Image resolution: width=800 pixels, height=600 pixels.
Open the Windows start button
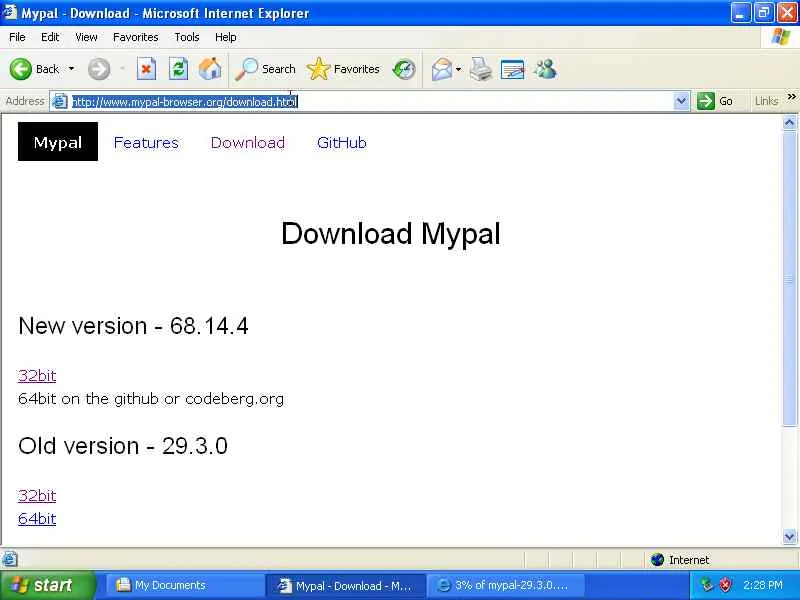pos(47,585)
